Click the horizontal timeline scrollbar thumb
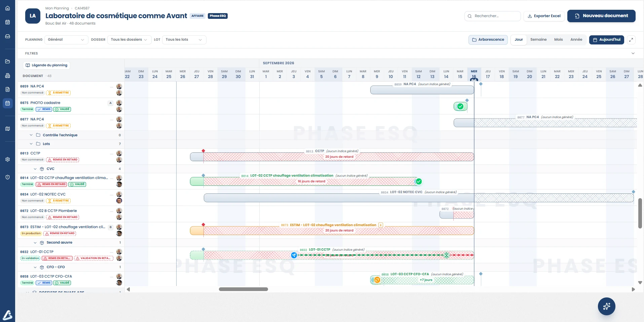Screen dimensions: 644x322 pos(243,289)
